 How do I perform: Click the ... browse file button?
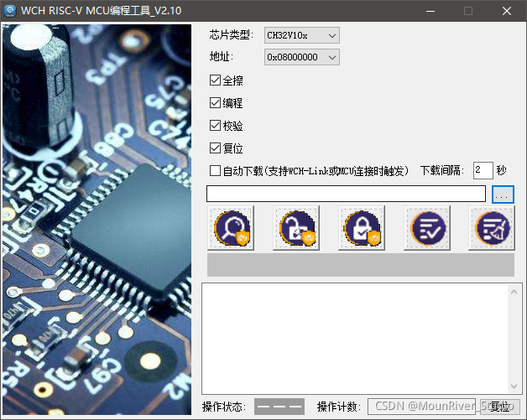[503, 194]
